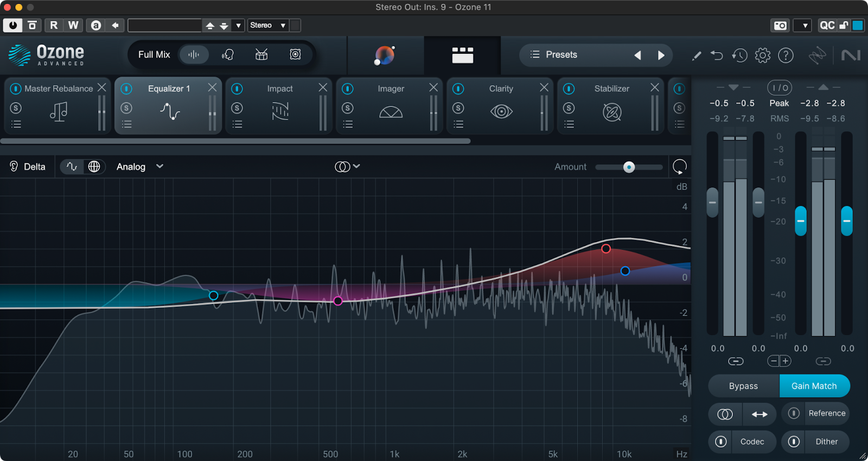
Task: Enable the Reference power toggle
Action: pos(794,413)
